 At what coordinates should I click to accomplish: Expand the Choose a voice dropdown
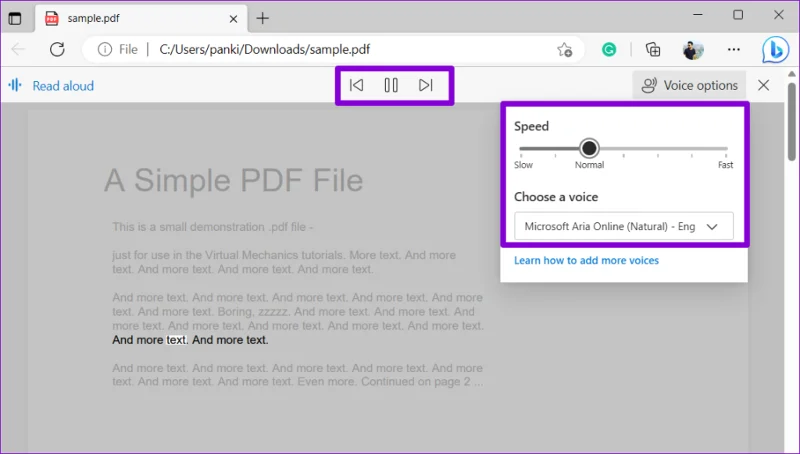623,226
